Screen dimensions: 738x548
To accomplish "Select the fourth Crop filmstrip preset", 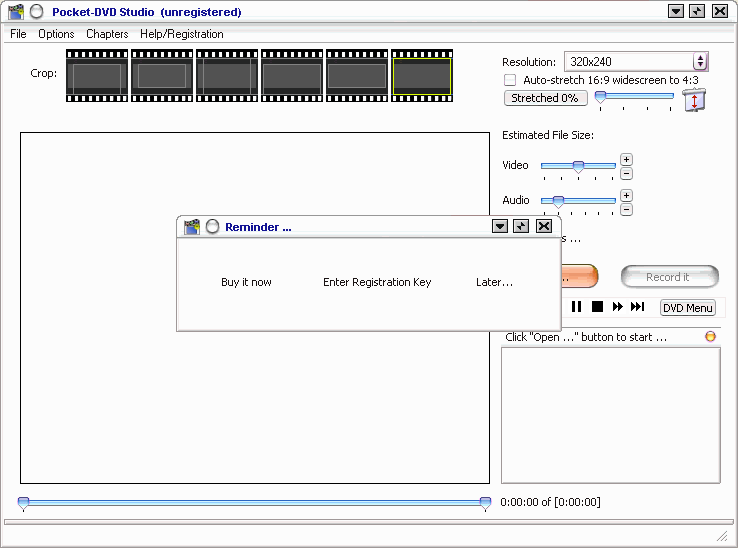I will point(292,75).
